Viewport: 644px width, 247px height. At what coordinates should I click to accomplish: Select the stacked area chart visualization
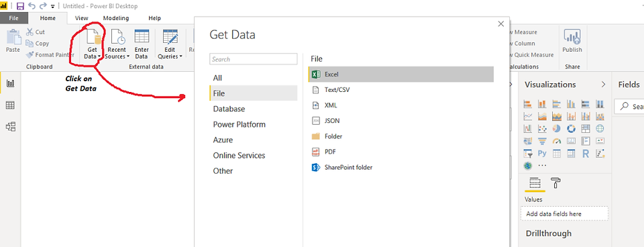coord(557,116)
